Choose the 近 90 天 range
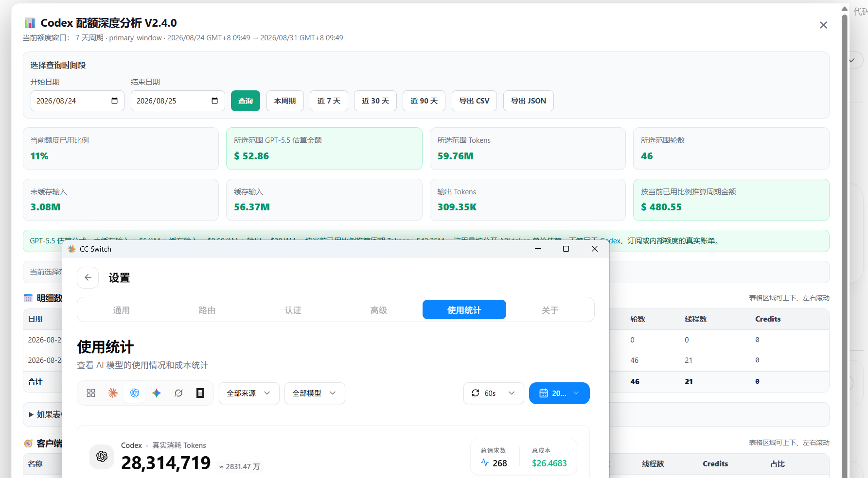The height and width of the screenshot is (478, 868). 424,101
